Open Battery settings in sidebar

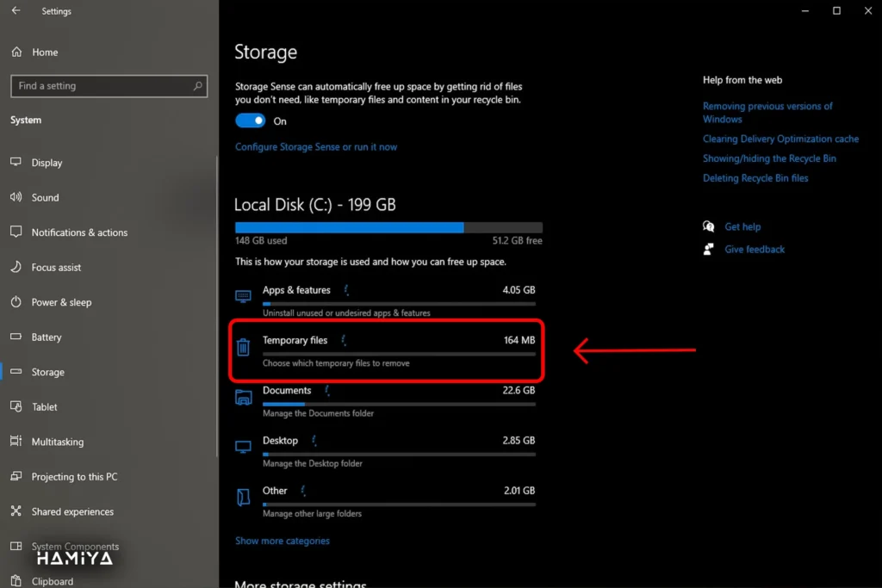tap(47, 337)
